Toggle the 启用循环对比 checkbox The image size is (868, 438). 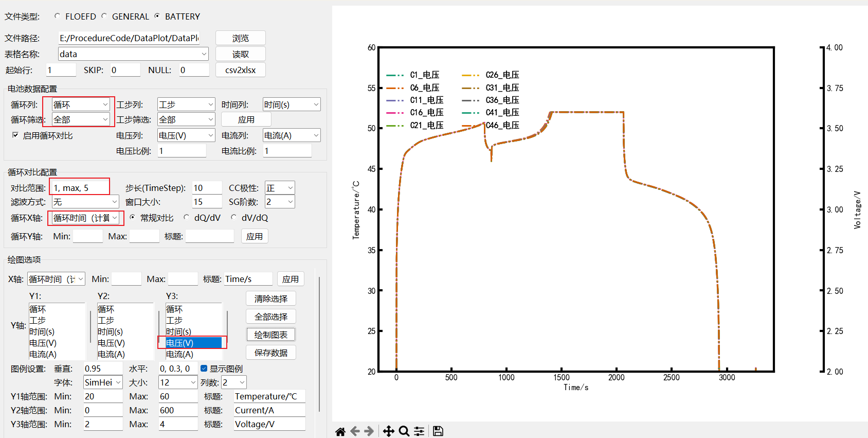pyautogui.click(x=15, y=135)
